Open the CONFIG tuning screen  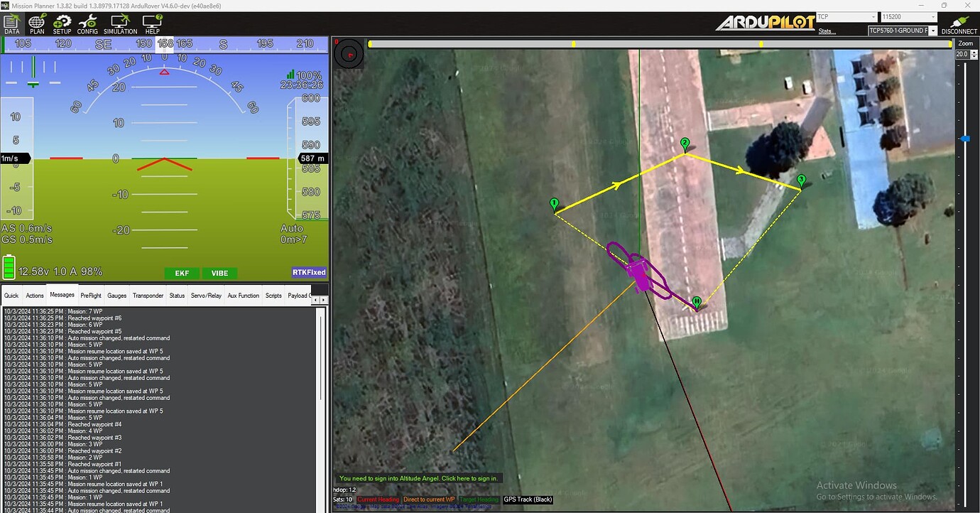87,24
